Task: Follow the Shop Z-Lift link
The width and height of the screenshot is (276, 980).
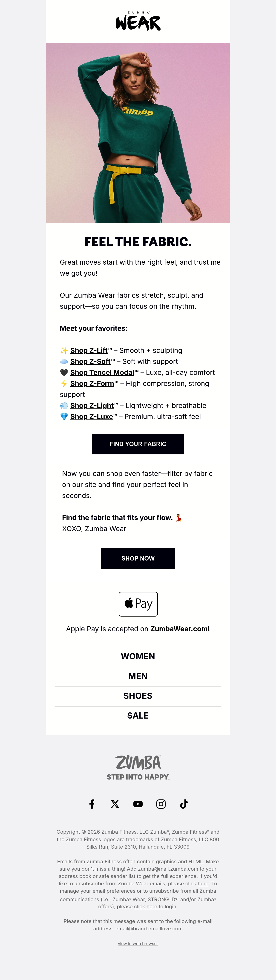Action: [x=89, y=350]
